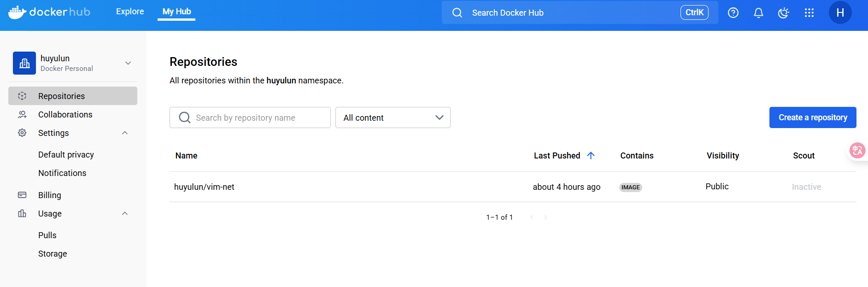Open the notifications bell
868x287 pixels.
[x=758, y=13]
